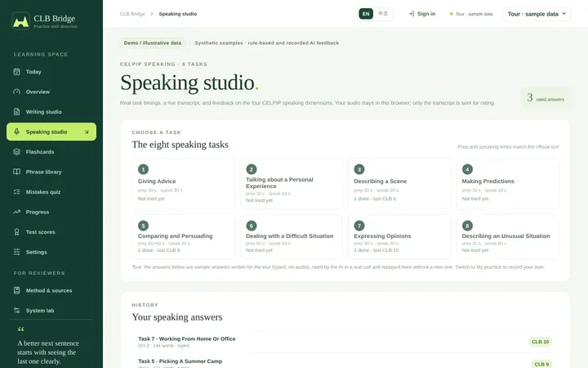This screenshot has width=588, height=368.
Task: Click the CLB 10 score badge
Action: (540, 342)
